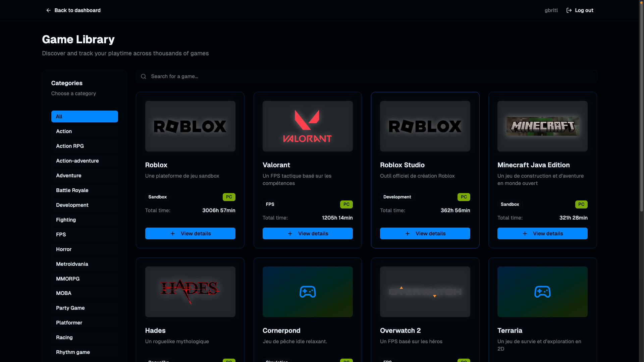Screen dimensions: 644x362
Task: Click the Valorant game thumbnail
Action: click(308, 126)
